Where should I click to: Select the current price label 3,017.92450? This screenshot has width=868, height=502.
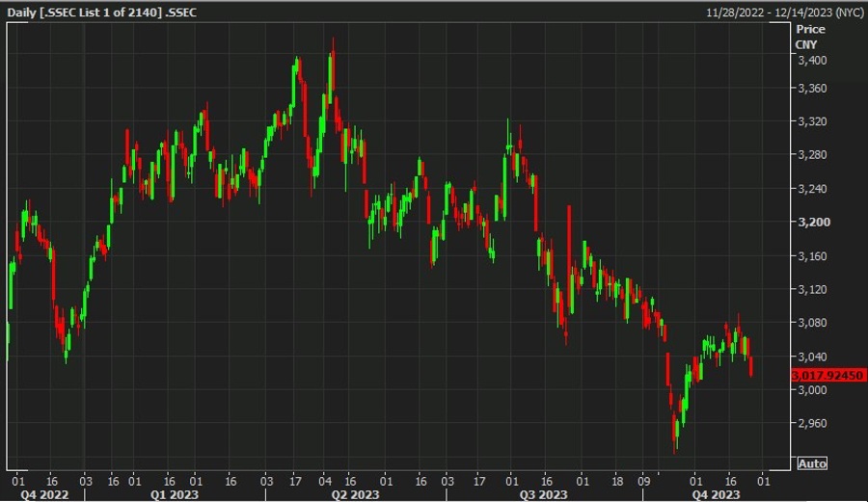[827, 376]
